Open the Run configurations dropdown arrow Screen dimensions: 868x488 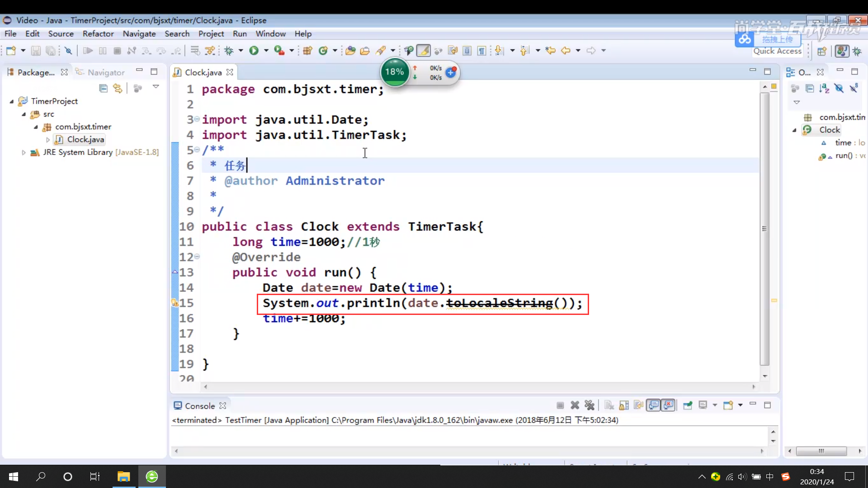pos(266,51)
